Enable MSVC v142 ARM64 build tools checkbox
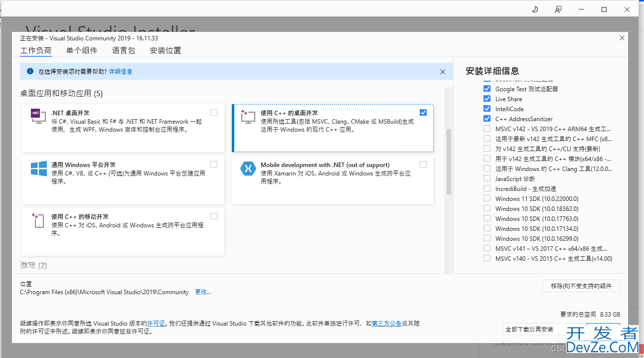The image size is (644, 358). (x=487, y=129)
